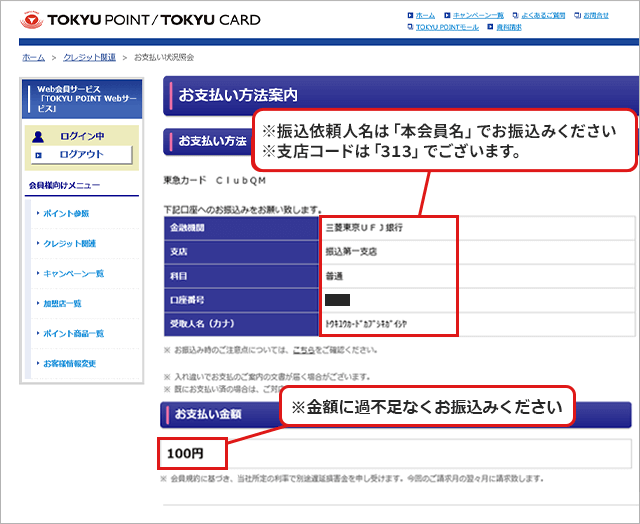Follow the こちら link in transfer notes
Viewport: 640px width, 524px height.
click(304, 350)
